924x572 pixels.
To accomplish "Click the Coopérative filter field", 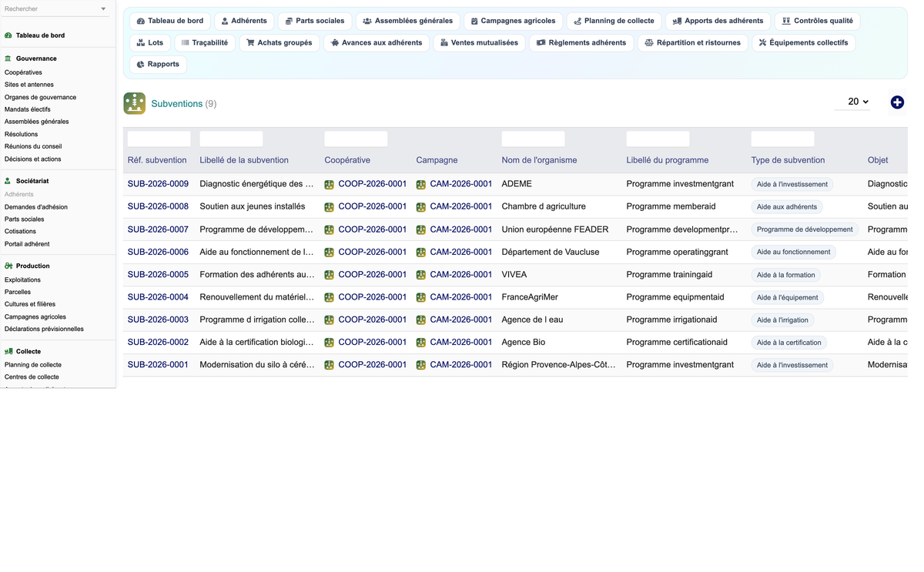I will tap(356, 139).
